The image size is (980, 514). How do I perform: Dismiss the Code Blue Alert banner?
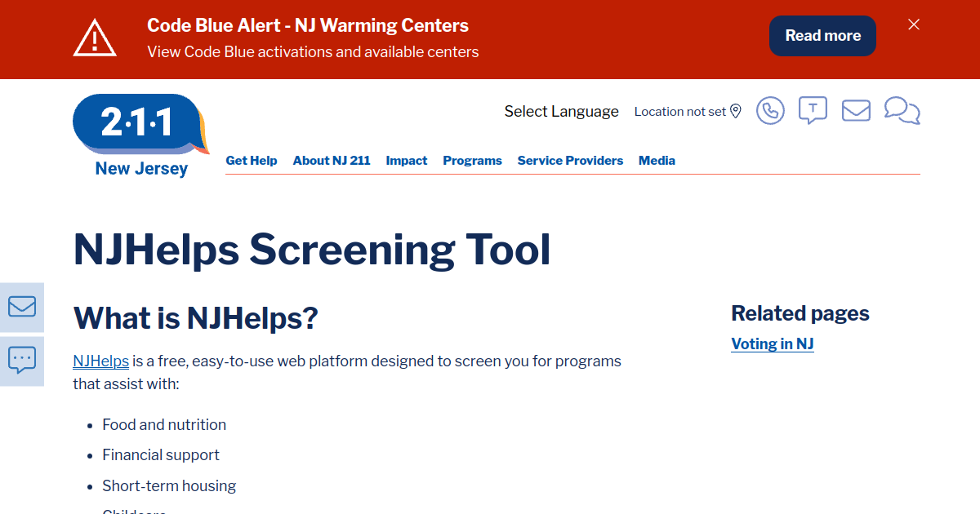[x=914, y=24]
